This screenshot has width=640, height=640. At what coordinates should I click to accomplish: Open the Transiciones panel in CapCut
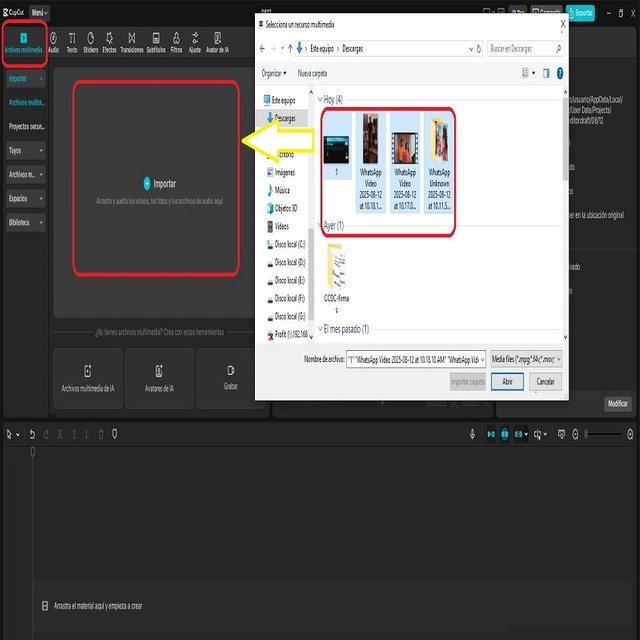coord(132,44)
